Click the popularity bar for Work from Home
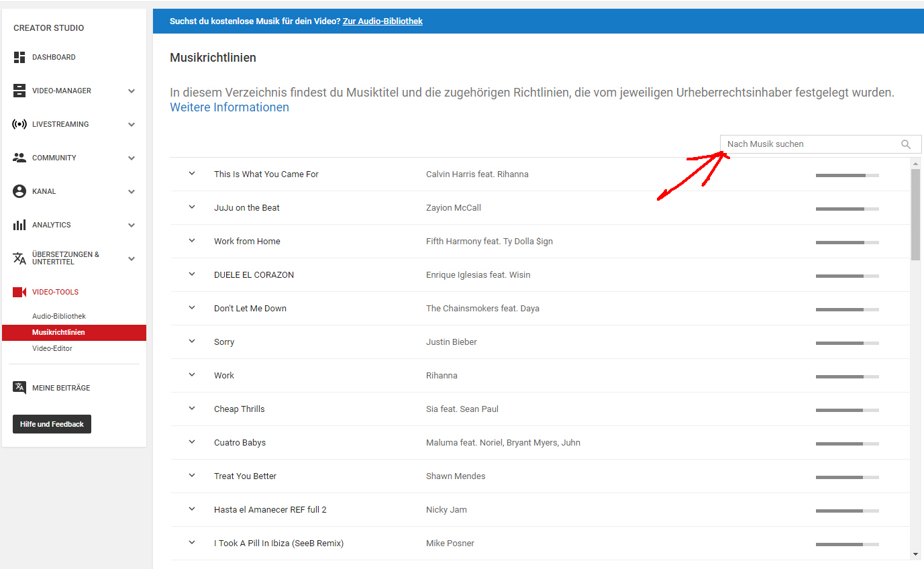 pos(847,242)
